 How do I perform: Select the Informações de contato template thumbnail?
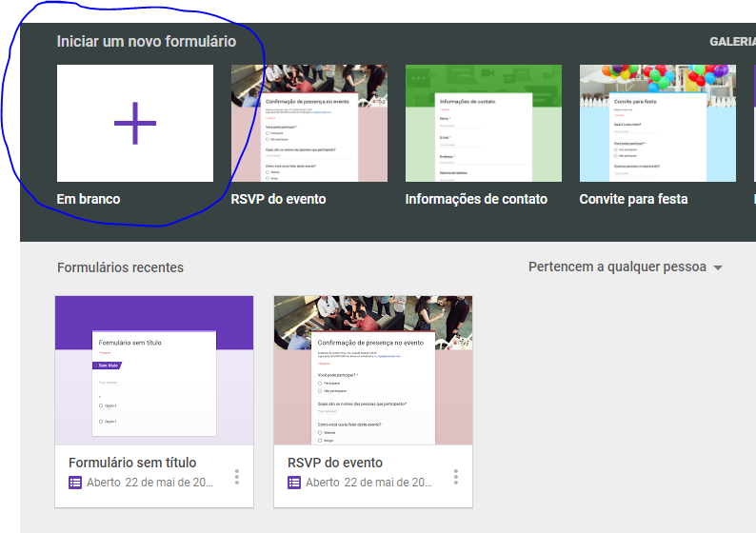coord(483,123)
